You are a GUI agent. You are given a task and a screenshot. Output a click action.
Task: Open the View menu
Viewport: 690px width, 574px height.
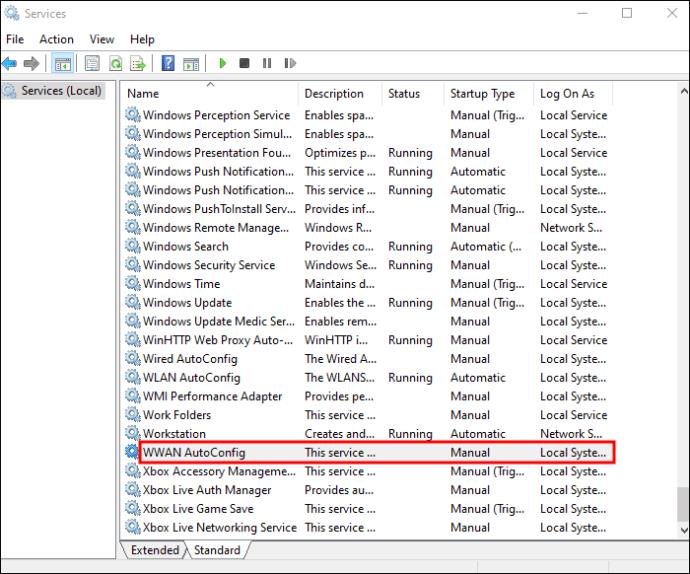102,40
